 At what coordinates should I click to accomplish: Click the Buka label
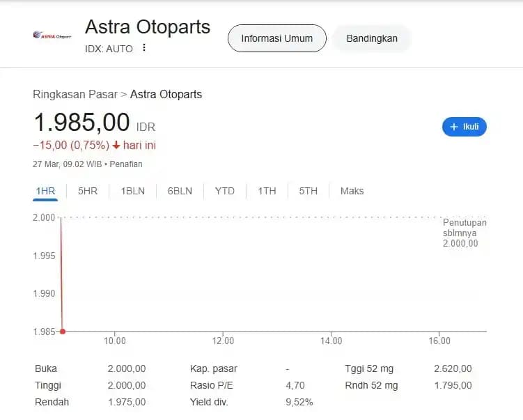46,368
